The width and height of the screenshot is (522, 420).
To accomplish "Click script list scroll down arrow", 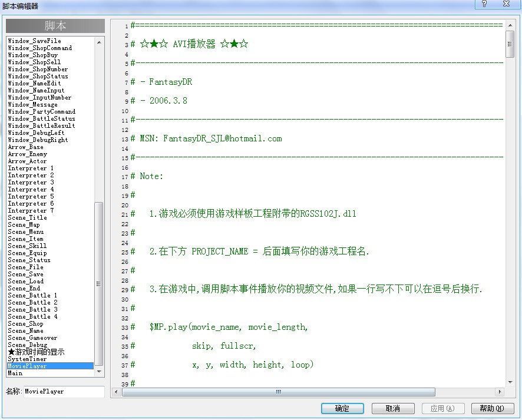I will (x=99, y=372).
